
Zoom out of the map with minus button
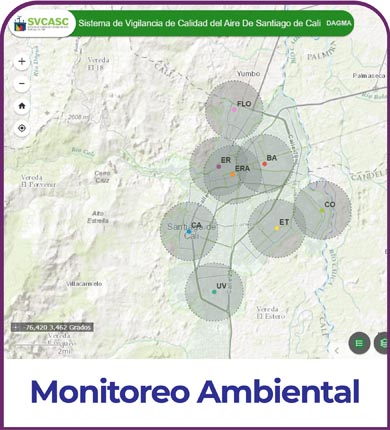click(x=22, y=84)
